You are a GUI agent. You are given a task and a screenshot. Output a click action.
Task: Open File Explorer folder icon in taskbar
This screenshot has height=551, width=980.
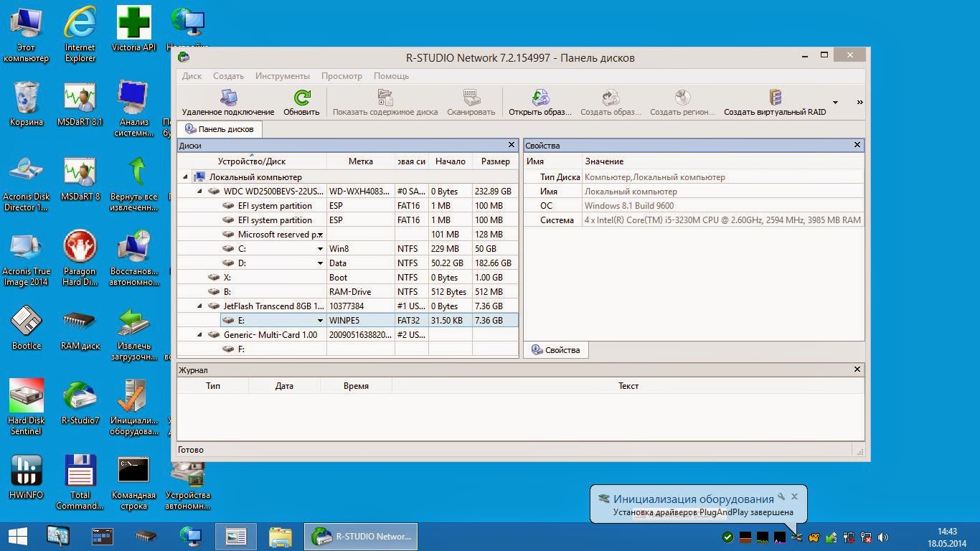point(281,537)
